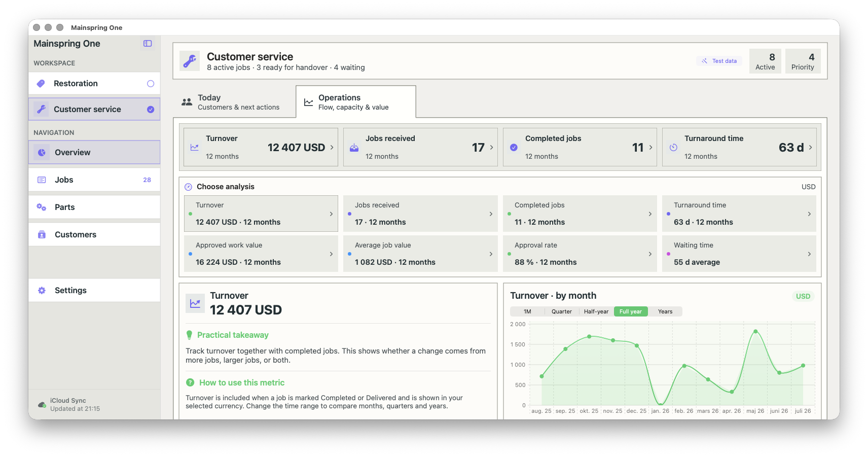Screen dimensions: 868x457
Task: Open the Customers navigation item
Action: click(94, 234)
